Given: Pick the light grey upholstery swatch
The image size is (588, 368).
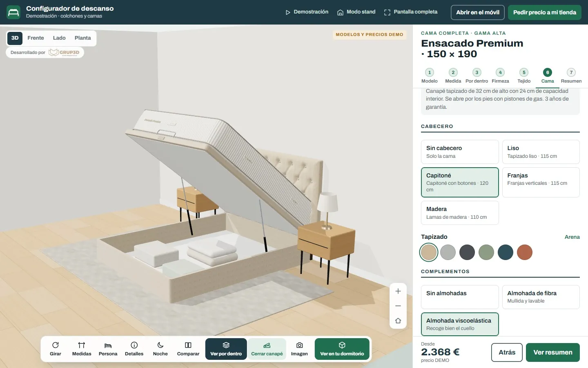Looking at the screenshot, I should 448,252.
